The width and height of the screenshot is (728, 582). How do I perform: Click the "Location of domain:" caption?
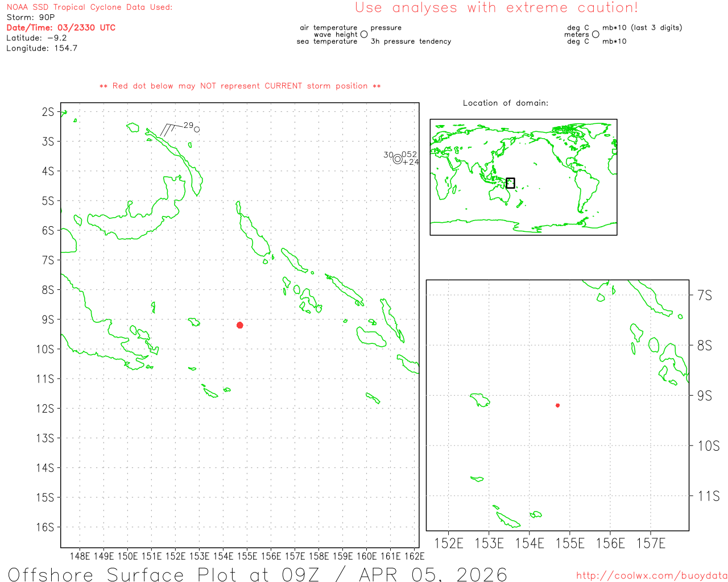click(506, 103)
